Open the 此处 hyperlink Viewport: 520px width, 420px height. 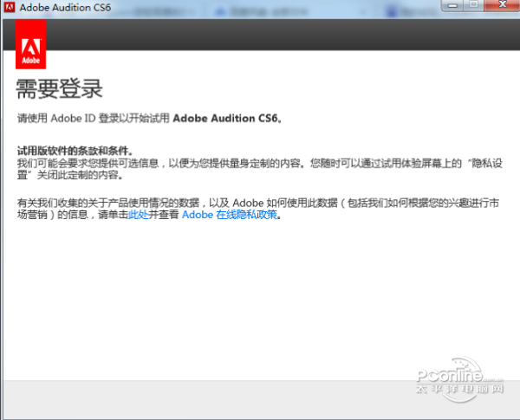click(139, 215)
